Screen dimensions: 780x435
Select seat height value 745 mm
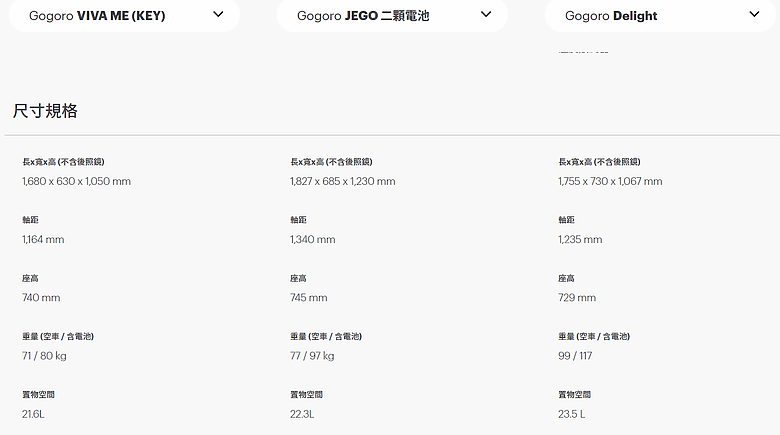pos(308,298)
